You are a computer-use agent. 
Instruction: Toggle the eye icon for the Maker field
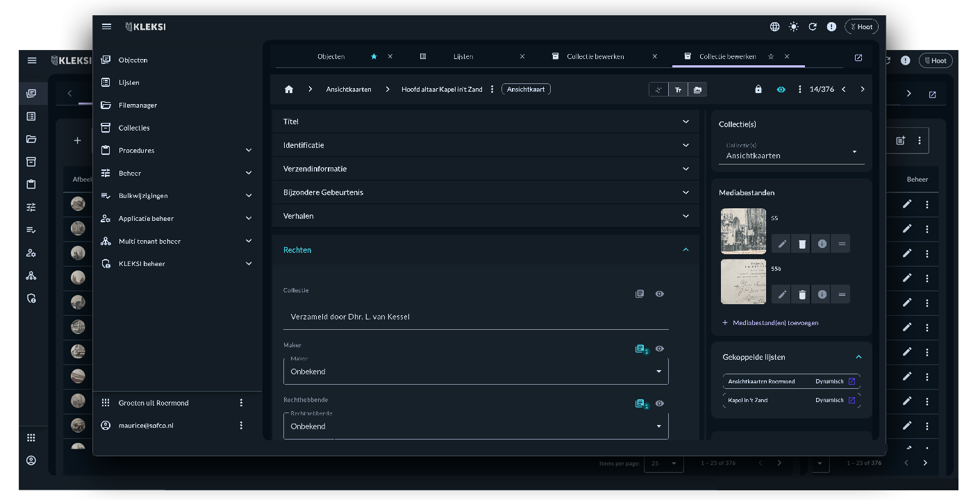(x=659, y=349)
